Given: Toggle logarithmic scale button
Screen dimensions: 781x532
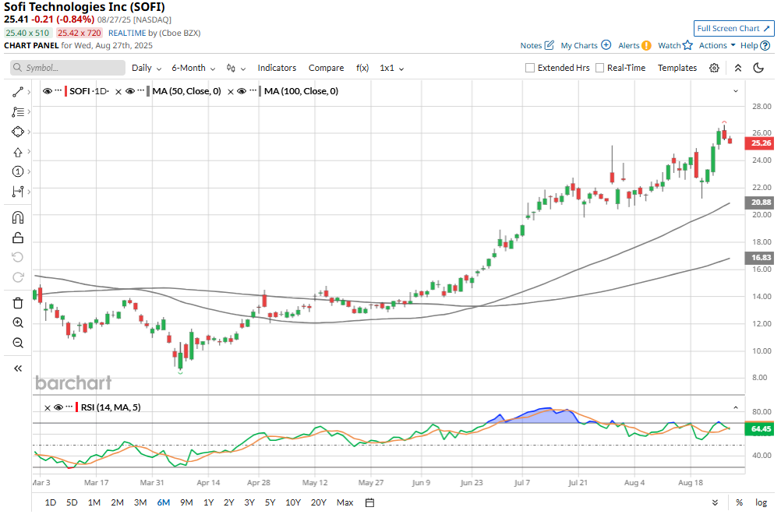Looking at the screenshot, I should (761, 502).
